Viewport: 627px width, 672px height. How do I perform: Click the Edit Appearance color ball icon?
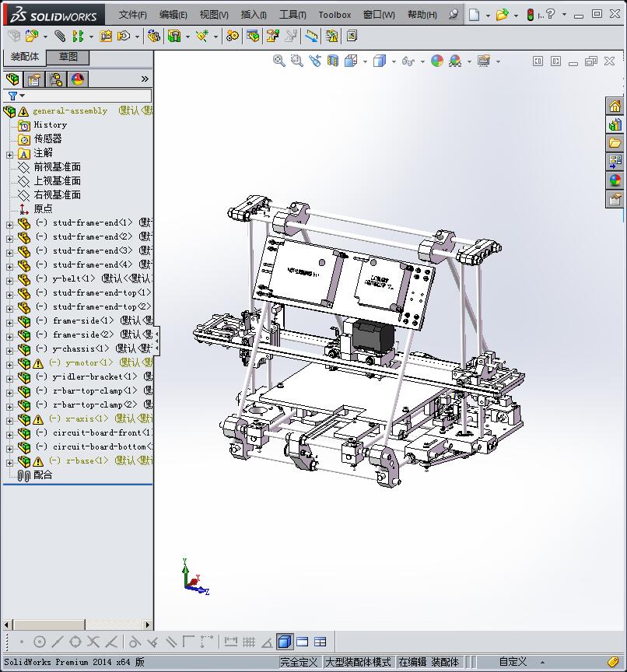436,61
